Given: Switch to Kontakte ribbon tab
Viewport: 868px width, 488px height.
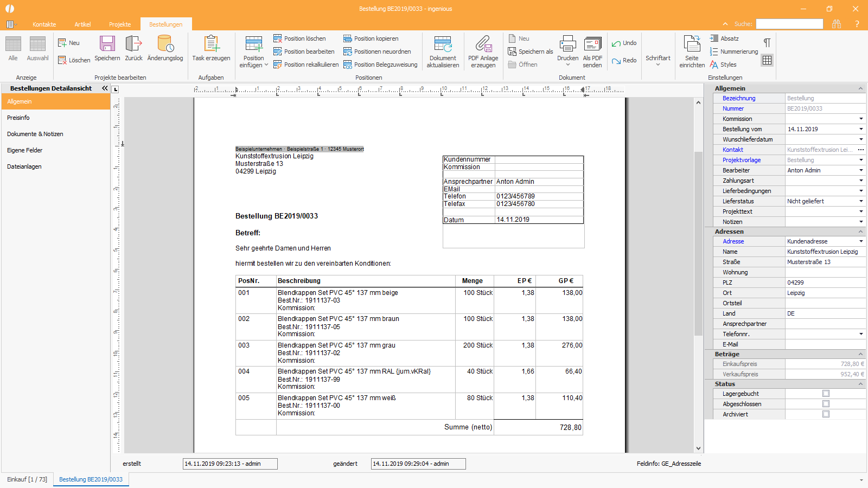Looking at the screenshot, I should 44,24.
